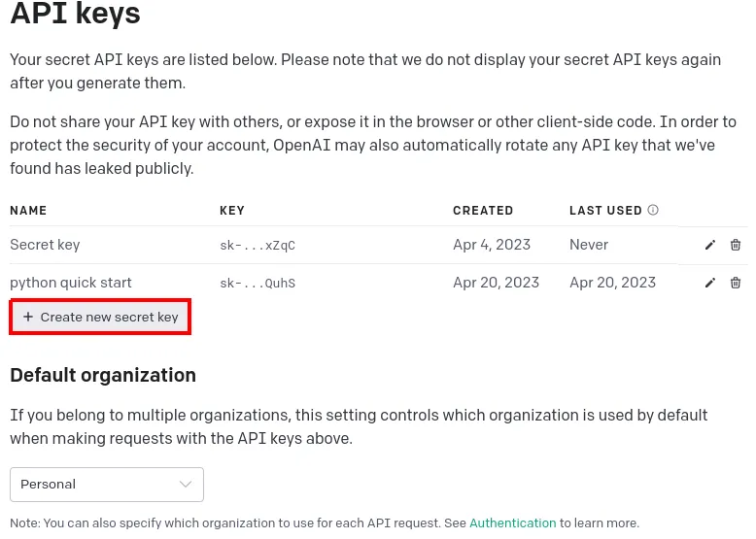Click the LAST USED column header
Viewport: 756px width, 539px height.
click(x=605, y=211)
